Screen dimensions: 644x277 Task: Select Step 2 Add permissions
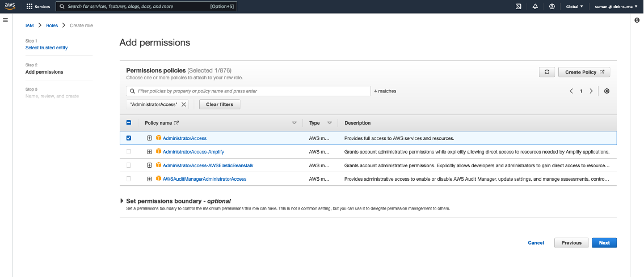[x=44, y=72]
